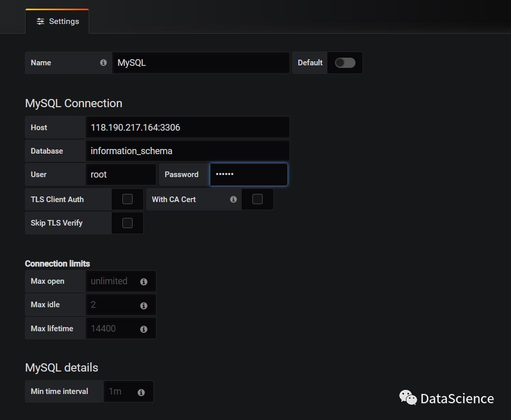
Task: Click the Host input field
Action: (x=187, y=127)
